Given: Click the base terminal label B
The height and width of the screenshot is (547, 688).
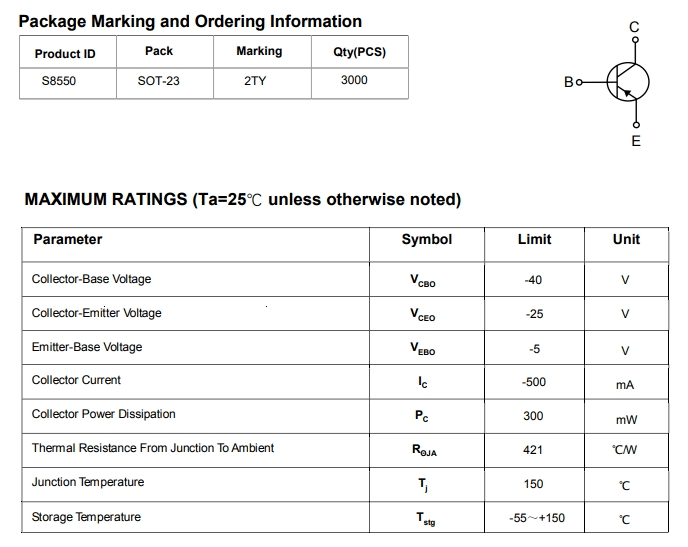Looking at the screenshot, I should (x=569, y=82).
